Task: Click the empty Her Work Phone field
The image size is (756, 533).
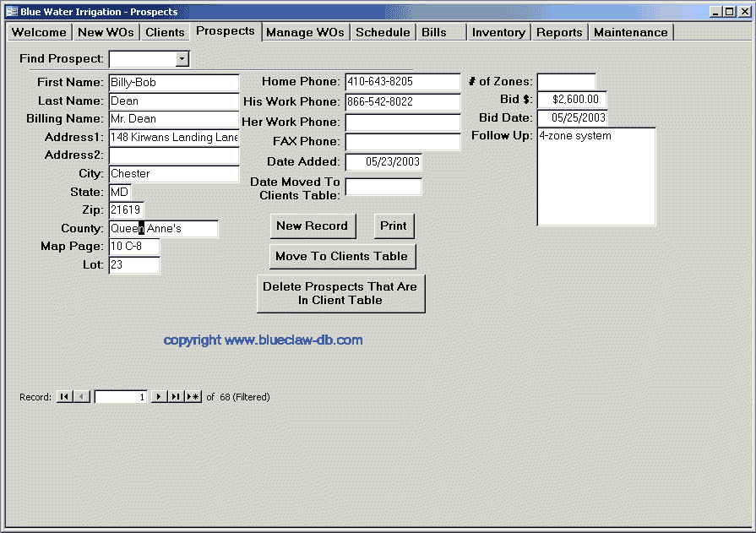Action: [x=403, y=122]
